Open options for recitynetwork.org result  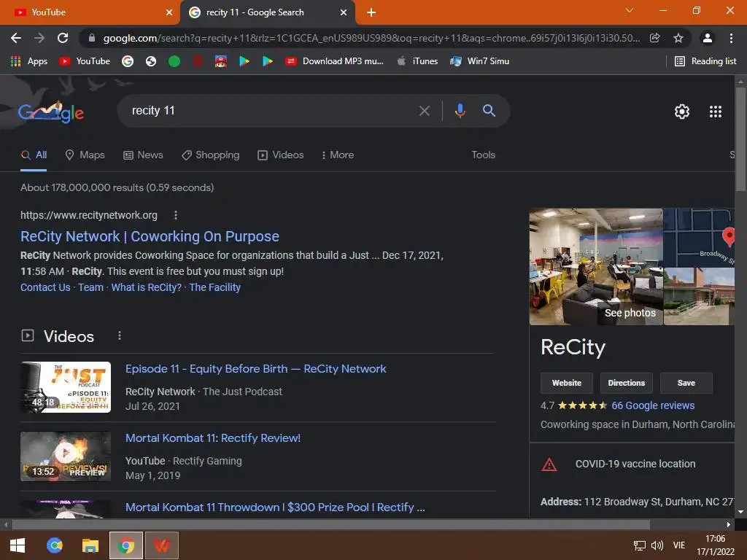click(176, 215)
